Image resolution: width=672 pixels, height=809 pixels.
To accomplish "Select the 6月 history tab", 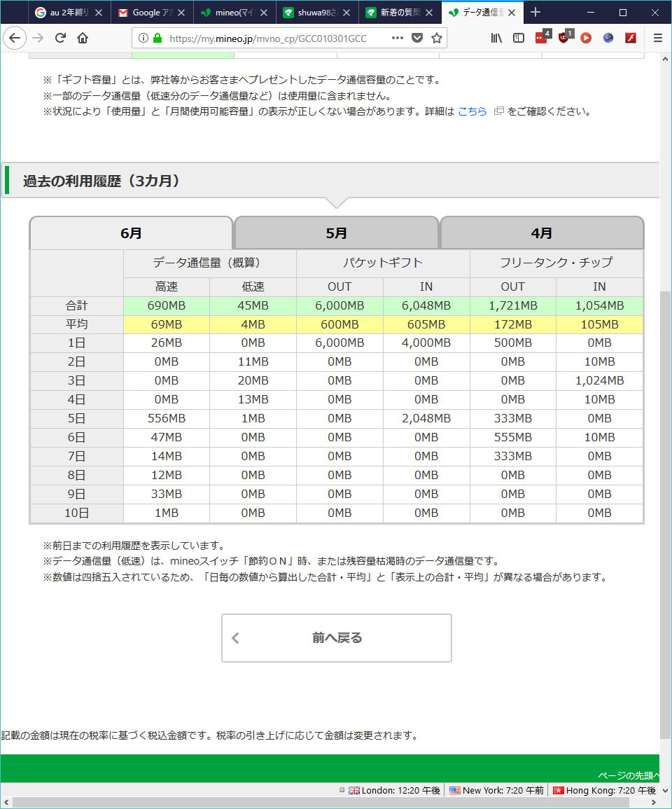I will (131, 233).
